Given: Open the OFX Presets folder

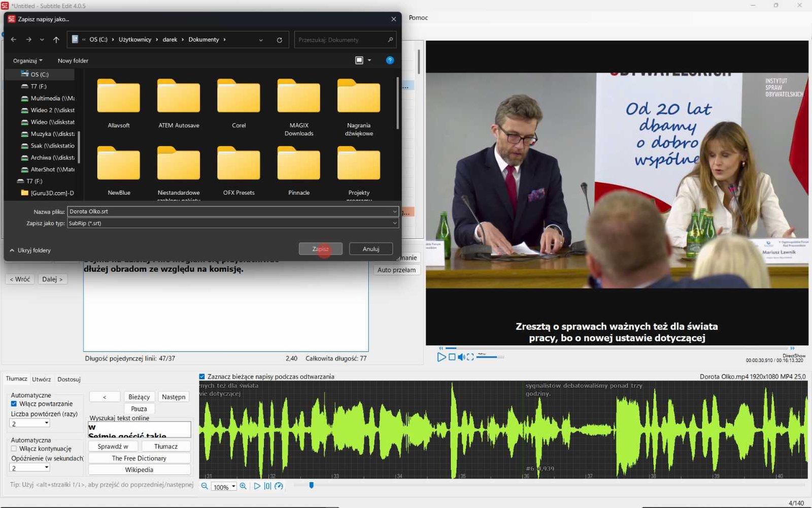Looking at the screenshot, I should (x=239, y=171).
